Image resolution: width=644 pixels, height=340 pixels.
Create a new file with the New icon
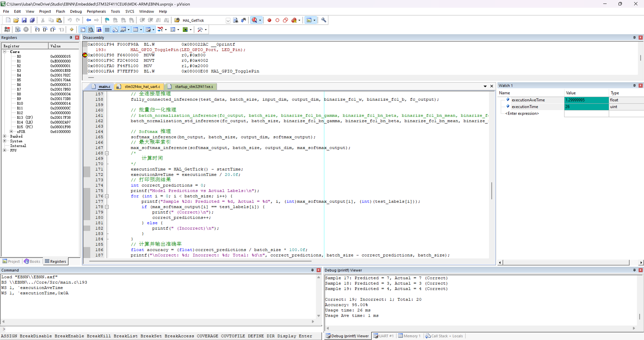[8, 20]
